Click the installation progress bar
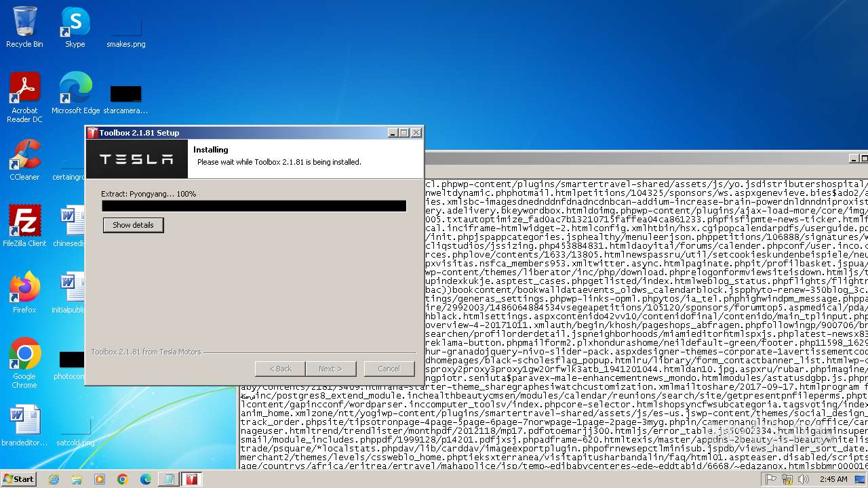Screen dimensions: 868x488 pos(254,206)
